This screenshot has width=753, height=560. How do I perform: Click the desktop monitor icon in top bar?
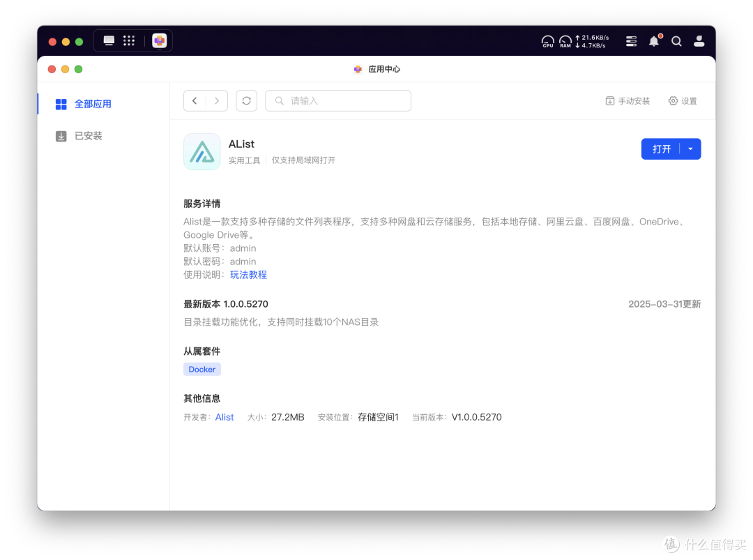click(x=109, y=41)
